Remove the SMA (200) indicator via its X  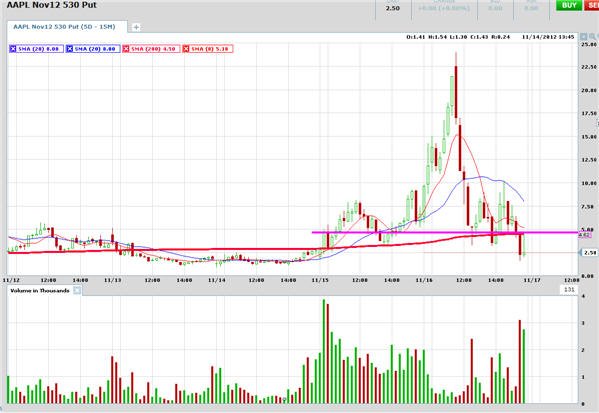[x=126, y=49]
